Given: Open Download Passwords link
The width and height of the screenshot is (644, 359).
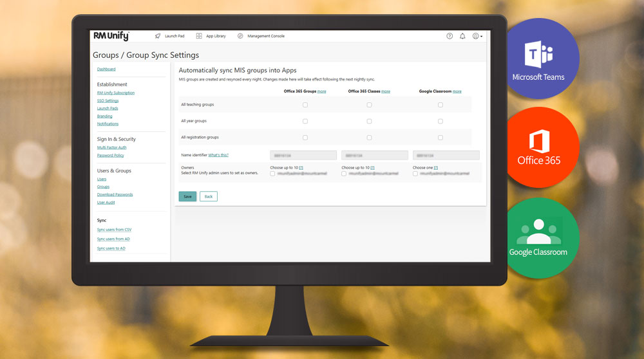Looking at the screenshot, I should [x=115, y=195].
